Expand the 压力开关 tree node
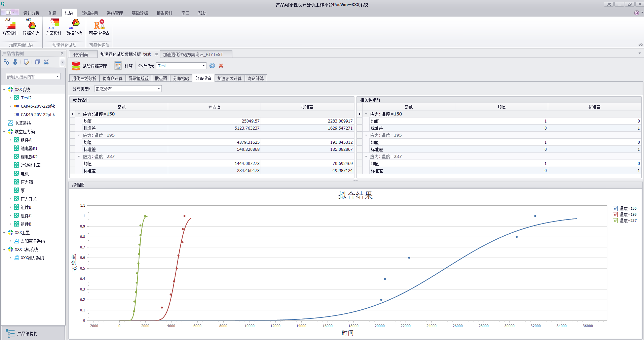The width and height of the screenshot is (644, 340). [x=10, y=199]
